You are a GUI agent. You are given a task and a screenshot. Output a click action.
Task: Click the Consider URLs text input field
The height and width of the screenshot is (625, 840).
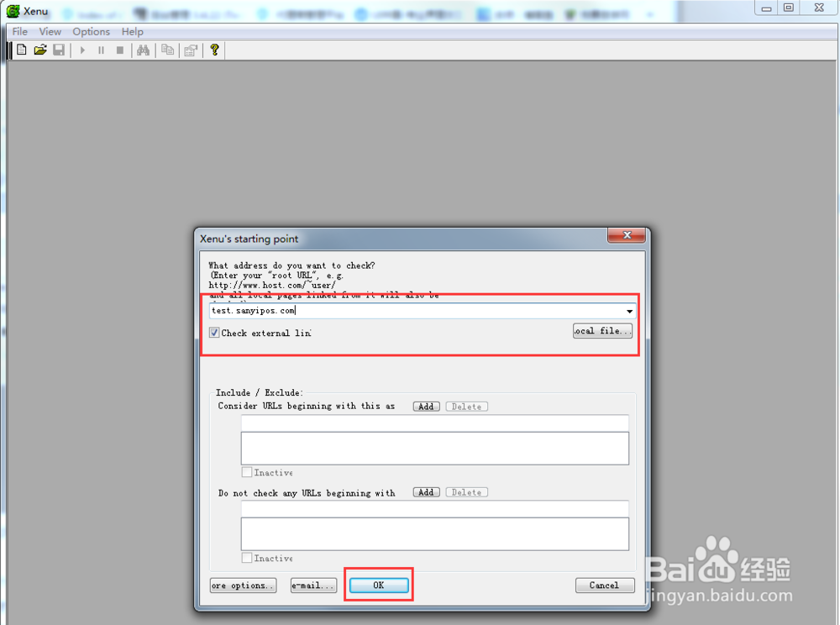pos(434,423)
